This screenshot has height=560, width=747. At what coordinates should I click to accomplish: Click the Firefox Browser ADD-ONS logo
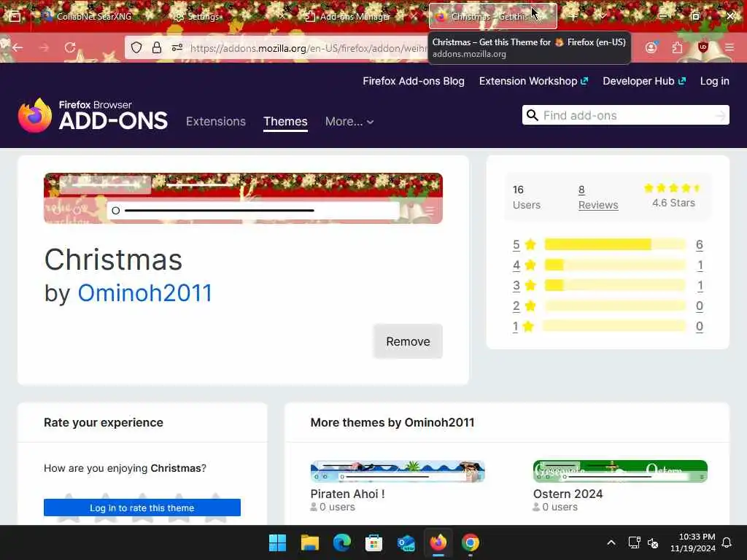coord(93,115)
